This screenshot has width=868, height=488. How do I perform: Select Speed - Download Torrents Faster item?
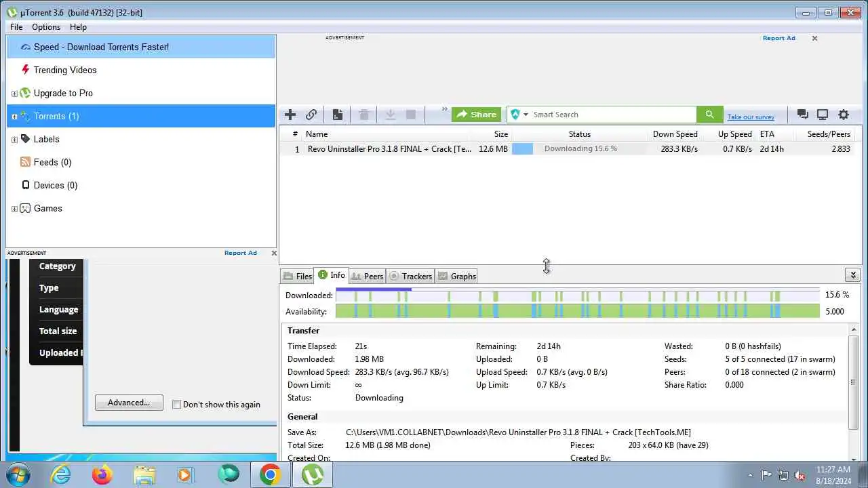point(141,47)
